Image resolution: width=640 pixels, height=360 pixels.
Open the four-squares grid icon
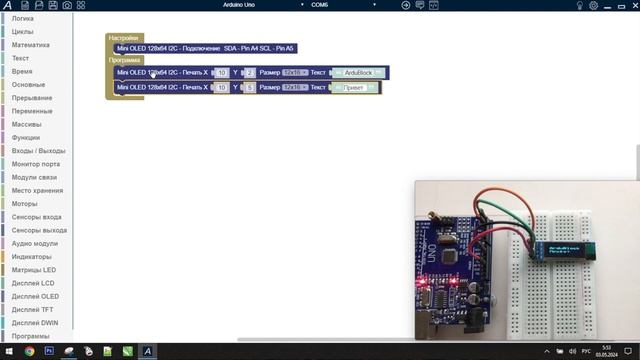click(x=81, y=5)
